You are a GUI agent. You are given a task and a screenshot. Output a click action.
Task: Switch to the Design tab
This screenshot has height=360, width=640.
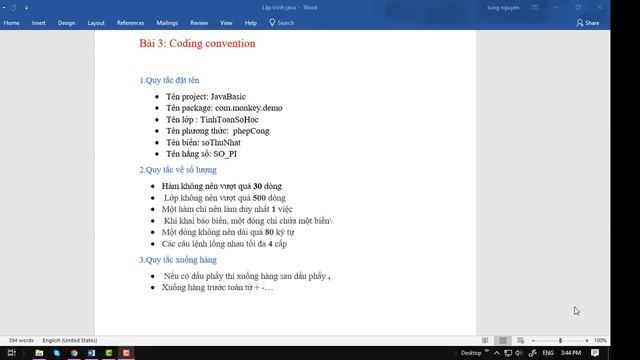point(67,23)
